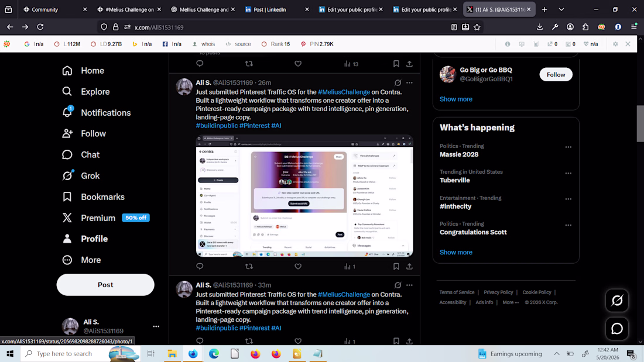The height and width of the screenshot is (362, 644).
Task: Repost the 26m post
Action: tap(249, 266)
